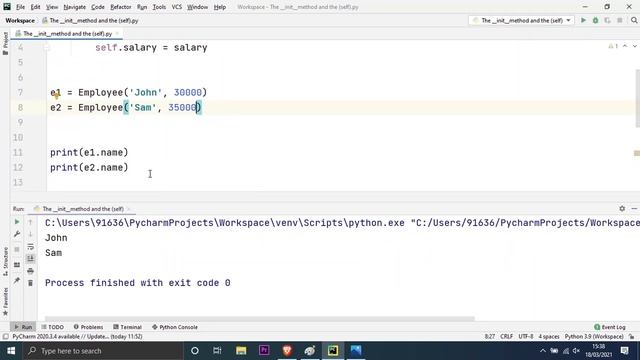Open run configuration dropdown

[x=522, y=20]
